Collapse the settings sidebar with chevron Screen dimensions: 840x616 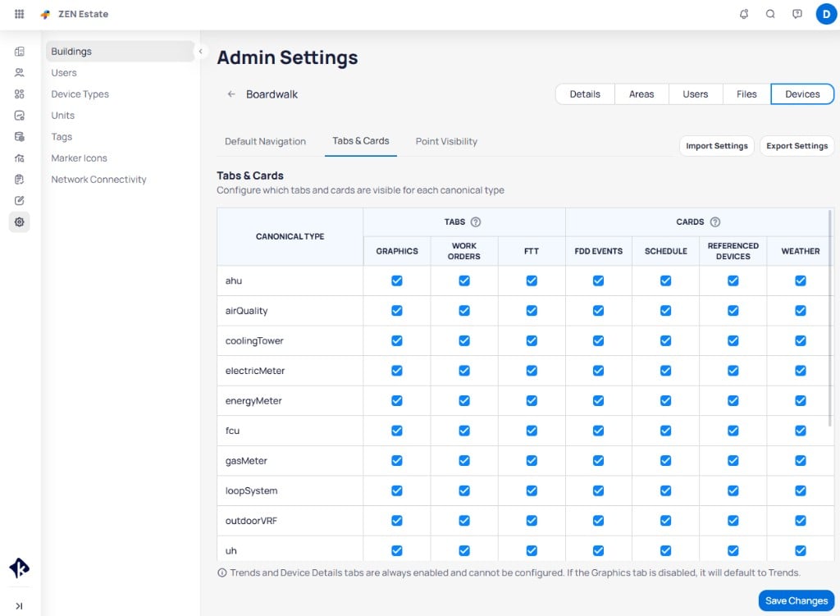200,52
